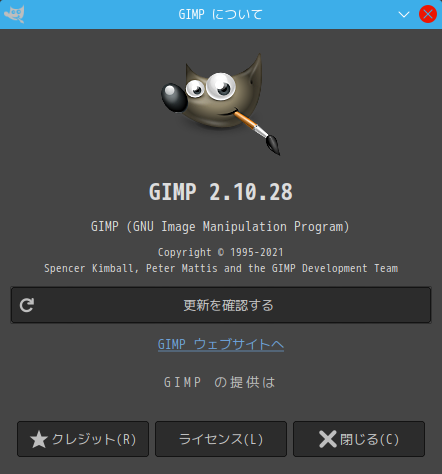
Task: Click the Wilber mascot logo image
Action: (221, 104)
